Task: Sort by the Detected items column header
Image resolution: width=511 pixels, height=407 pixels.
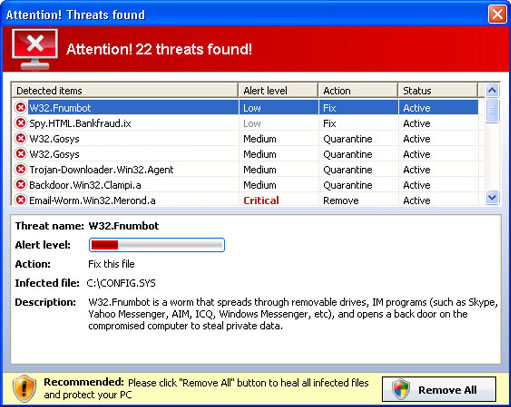Action: click(x=125, y=90)
